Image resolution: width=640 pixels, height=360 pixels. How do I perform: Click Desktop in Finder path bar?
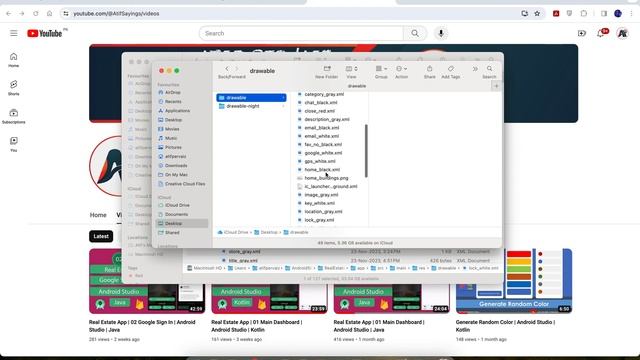(x=266, y=232)
